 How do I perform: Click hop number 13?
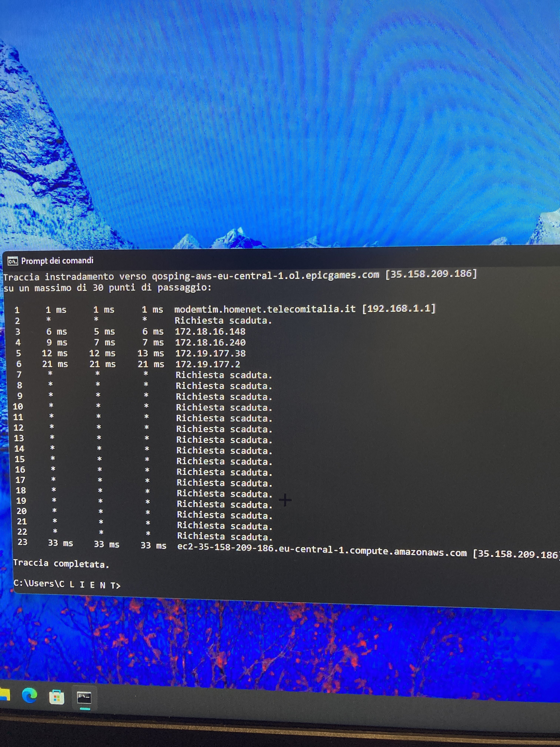[19, 438]
